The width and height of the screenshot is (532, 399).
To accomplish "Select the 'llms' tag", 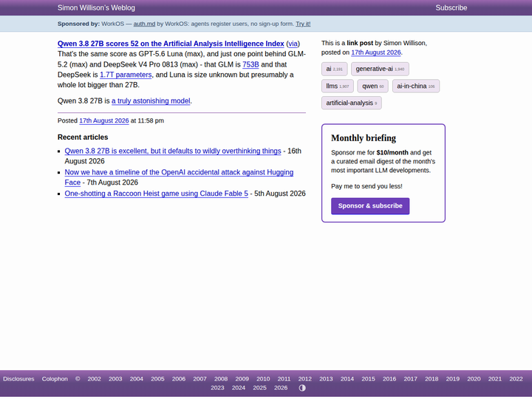I will pos(337,86).
